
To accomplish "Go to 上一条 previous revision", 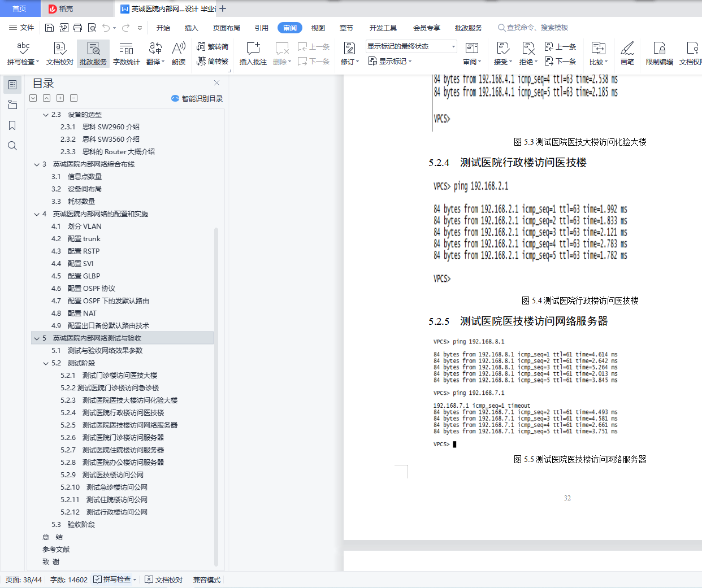I will click(x=560, y=47).
